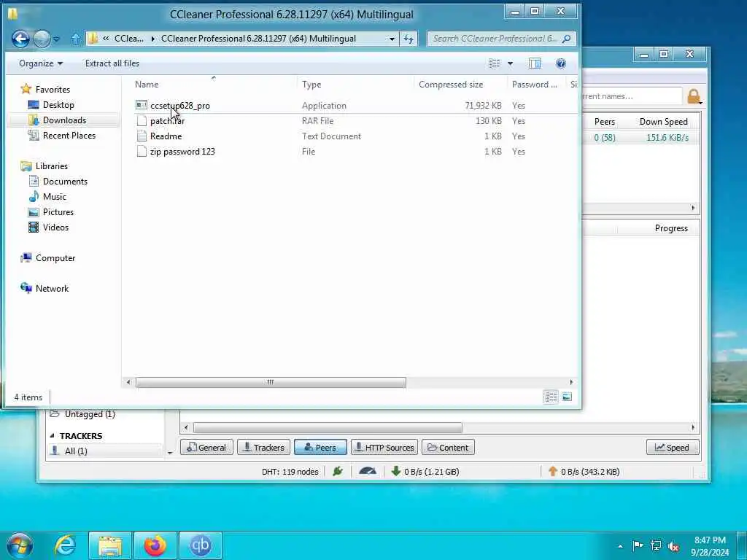Screen dimensions: 747x560
Task: Open Peers tab in qBittorrent
Action: 320,447
